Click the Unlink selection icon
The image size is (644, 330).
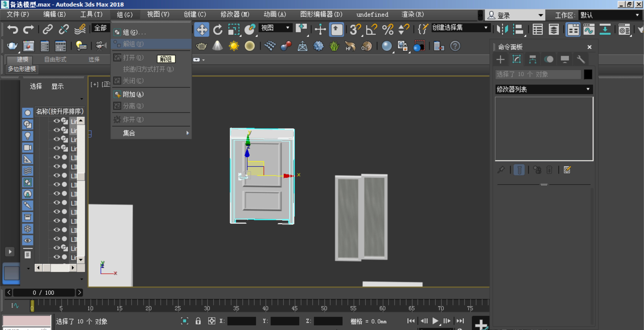point(64,29)
